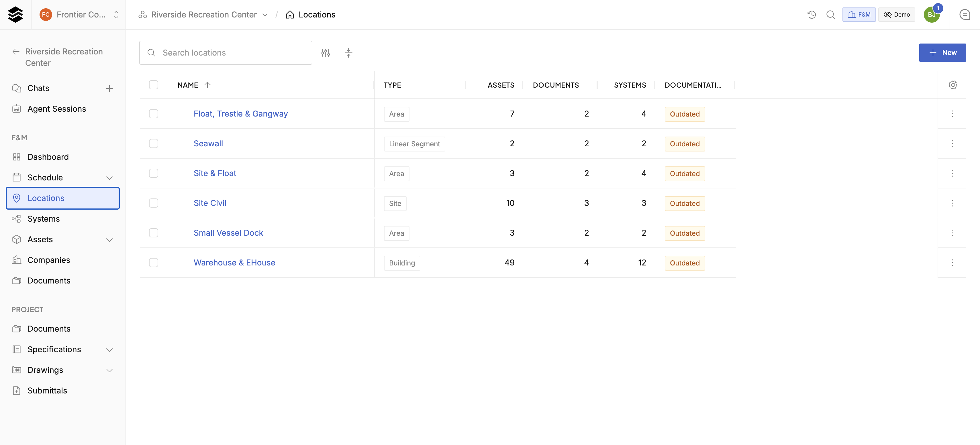The image size is (980, 445).
Task: Check the Warehouse & EHouse row checkbox
Action: (154, 262)
